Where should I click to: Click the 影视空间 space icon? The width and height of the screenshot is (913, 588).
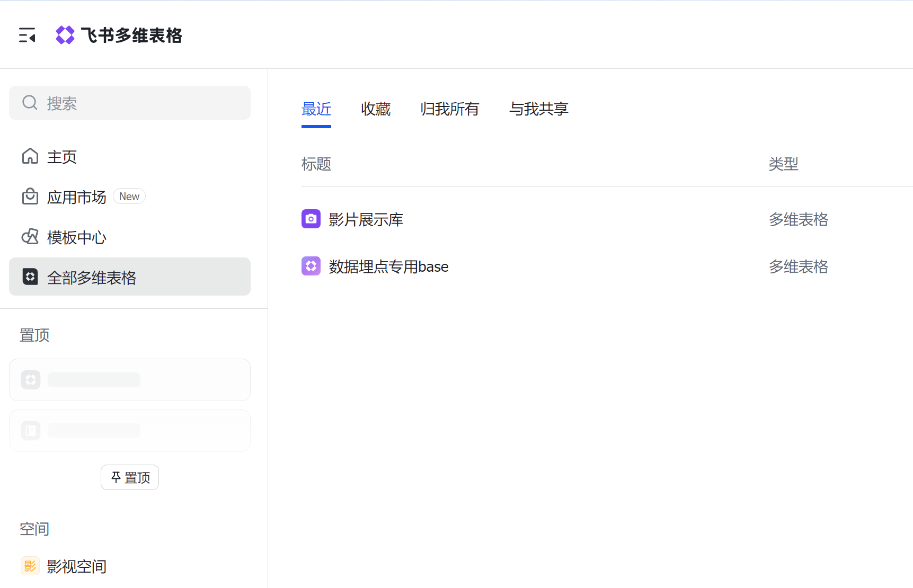(30, 566)
